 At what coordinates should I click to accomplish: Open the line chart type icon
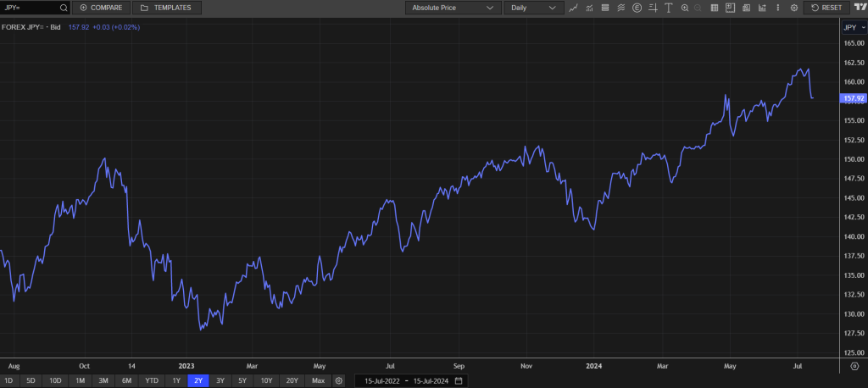574,8
